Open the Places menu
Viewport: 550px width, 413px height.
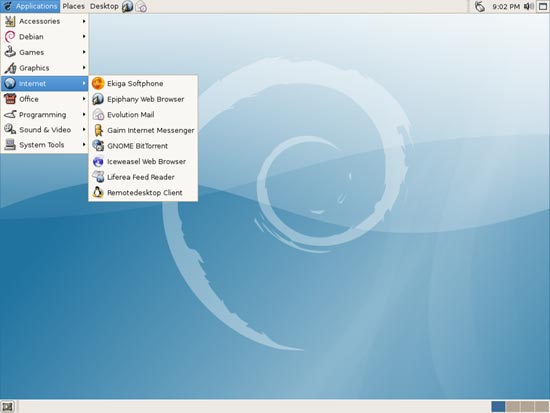tap(73, 6)
